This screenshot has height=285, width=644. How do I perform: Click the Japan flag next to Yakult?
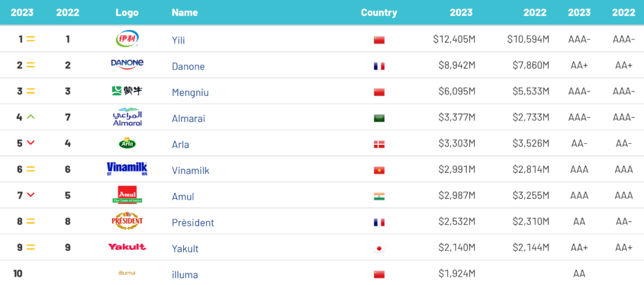click(379, 249)
